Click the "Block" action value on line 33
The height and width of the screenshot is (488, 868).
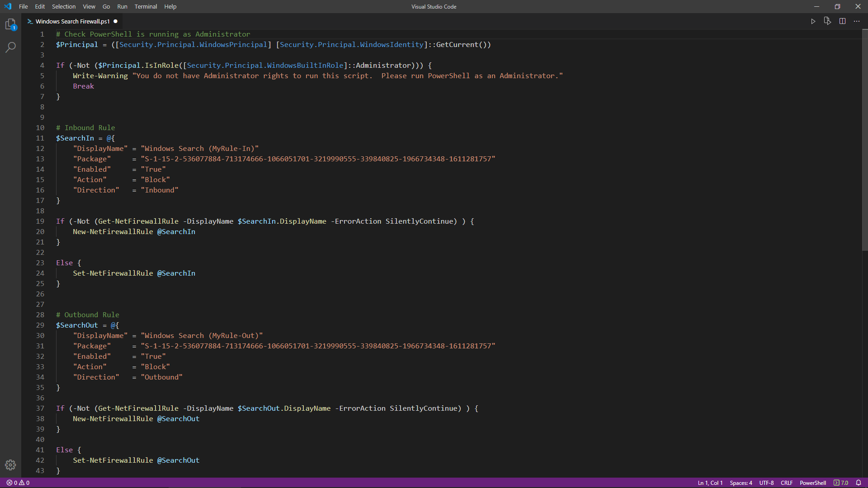[x=156, y=366]
